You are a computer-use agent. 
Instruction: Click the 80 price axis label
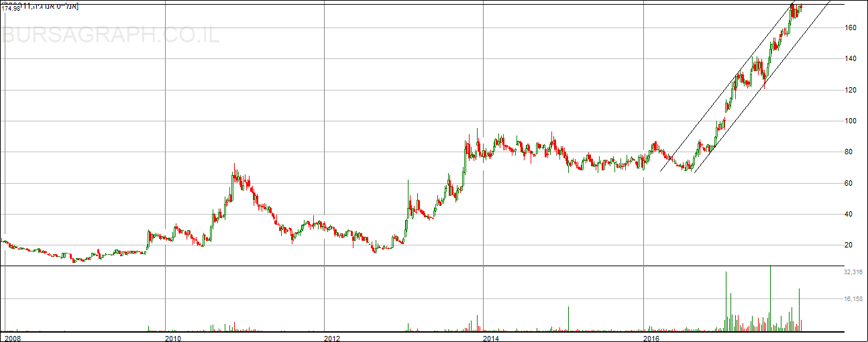tap(849, 152)
